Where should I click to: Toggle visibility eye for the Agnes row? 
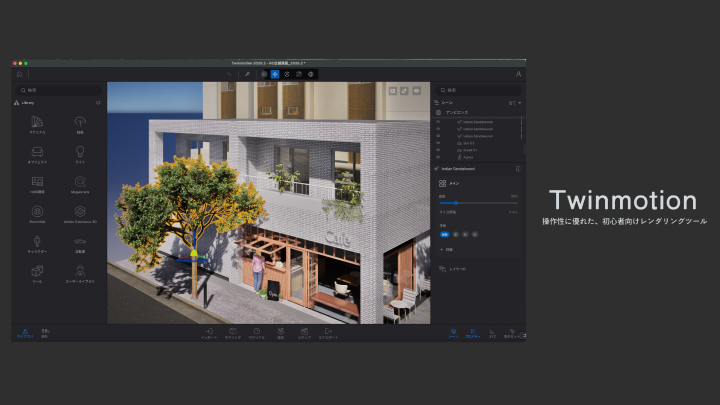pos(438,157)
